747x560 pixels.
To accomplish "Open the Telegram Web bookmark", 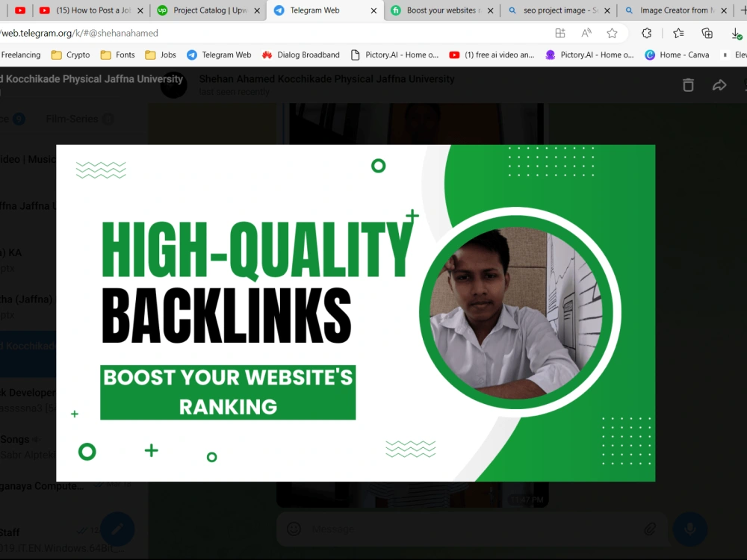I will [x=219, y=55].
